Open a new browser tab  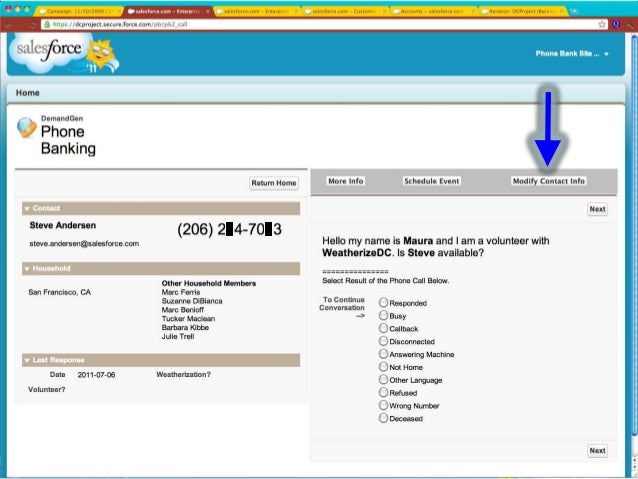[574, 11]
